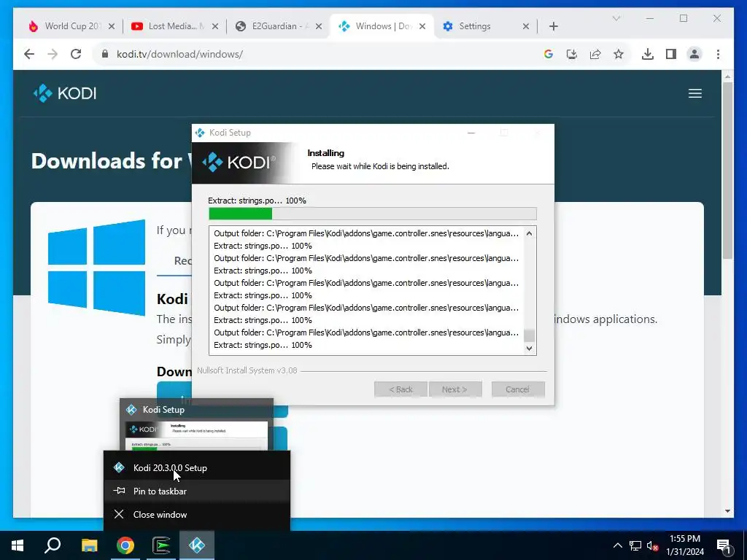Open the Chrome profile avatar
This screenshot has height=560, width=747.
694,54
